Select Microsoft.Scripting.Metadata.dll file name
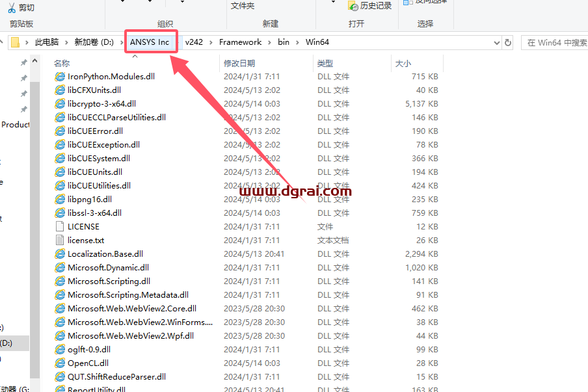This screenshot has height=392, width=588. (128, 295)
